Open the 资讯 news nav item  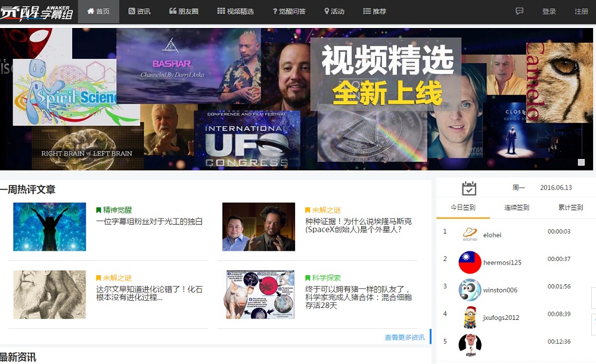coord(139,11)
